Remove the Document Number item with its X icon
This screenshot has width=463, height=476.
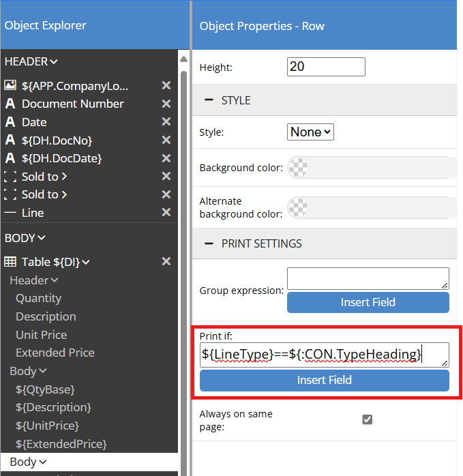(166, 104)
